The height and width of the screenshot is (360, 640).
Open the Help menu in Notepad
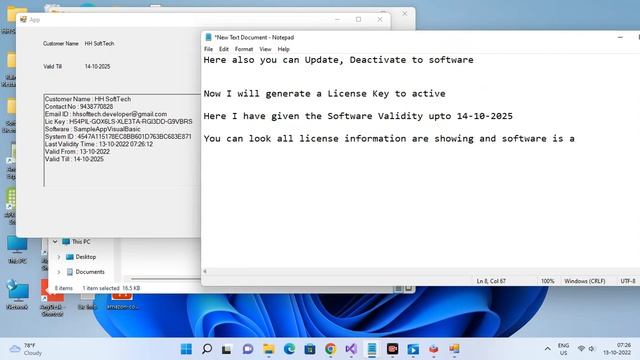[x=283, y=49]
